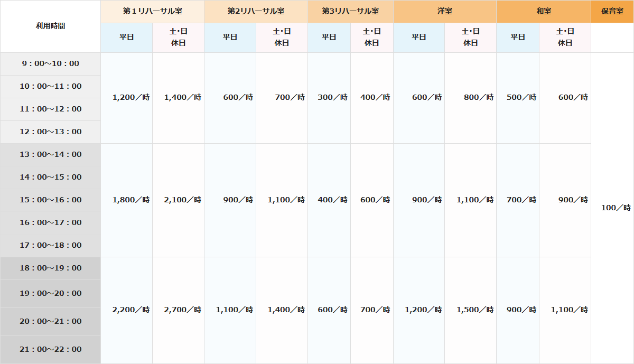Select the 2,700/時 price cell
Viewport: 634px width, 364px height.
coord(182,310)
